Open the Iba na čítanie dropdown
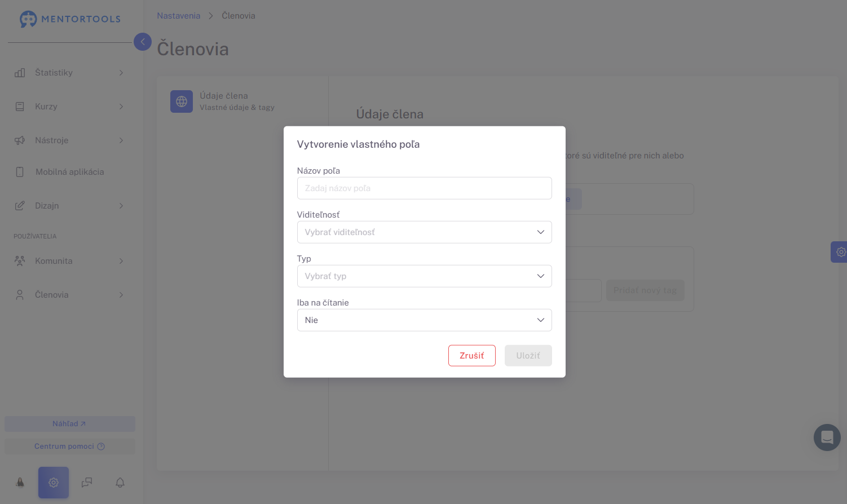The width and height of the screenshot is (847, 504). pos(424,320)
